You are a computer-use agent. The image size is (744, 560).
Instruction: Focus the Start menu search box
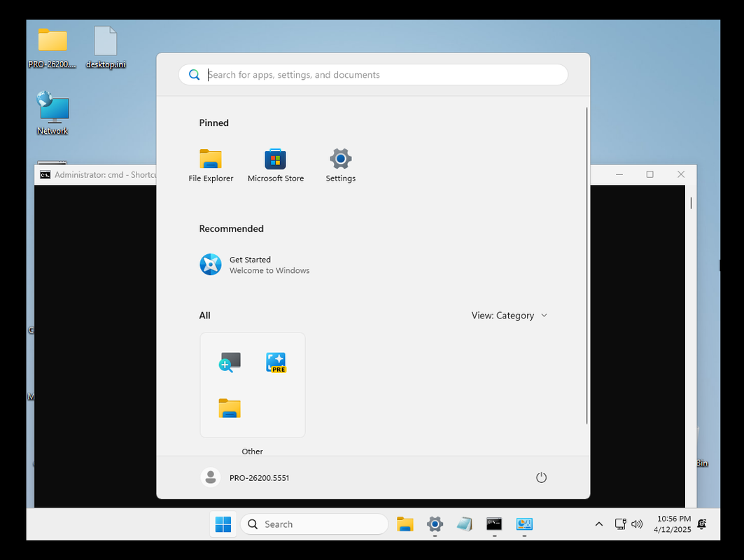(373, 74)
